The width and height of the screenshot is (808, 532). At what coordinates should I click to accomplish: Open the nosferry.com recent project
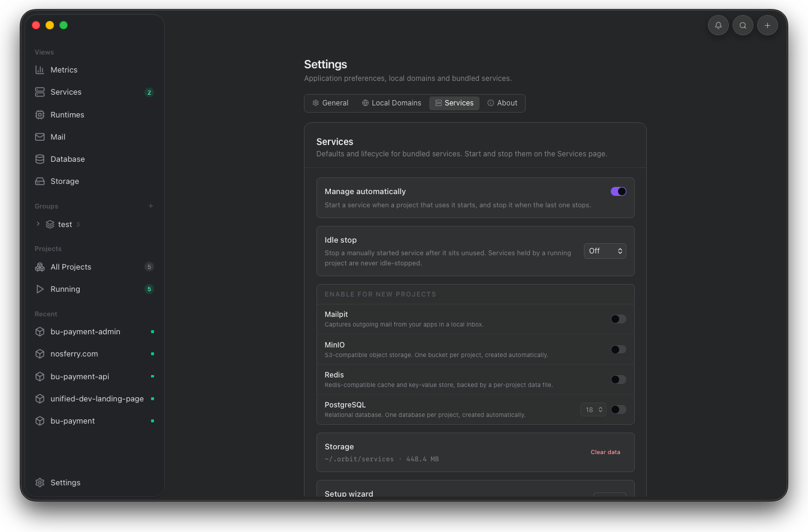click(95, 353)
